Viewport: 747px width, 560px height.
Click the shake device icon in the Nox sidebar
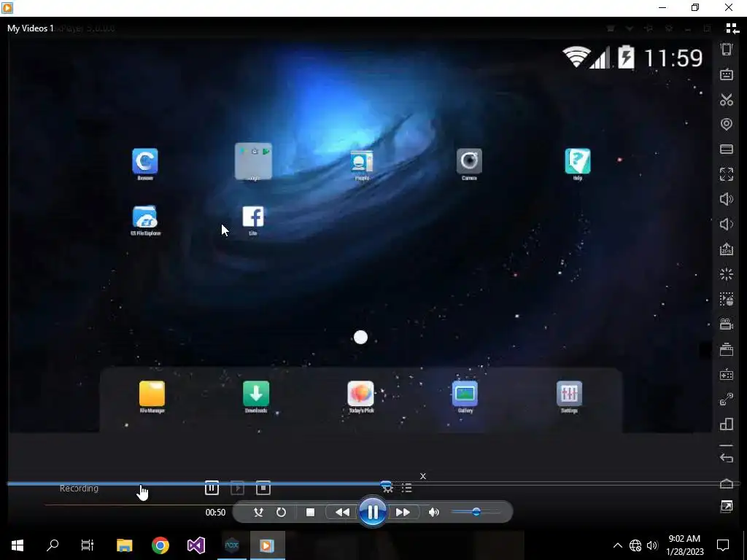tap(726, 50)
